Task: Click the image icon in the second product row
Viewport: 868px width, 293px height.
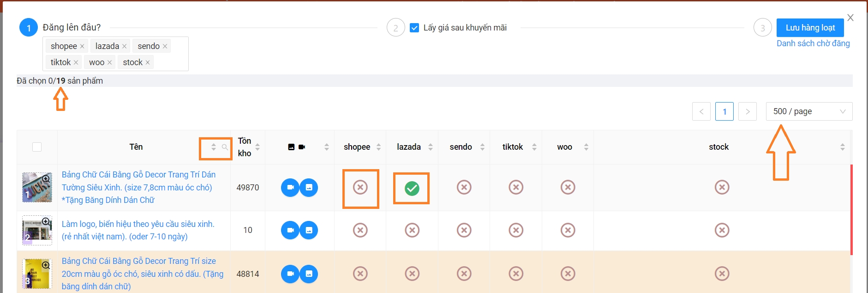Action: 309,230
